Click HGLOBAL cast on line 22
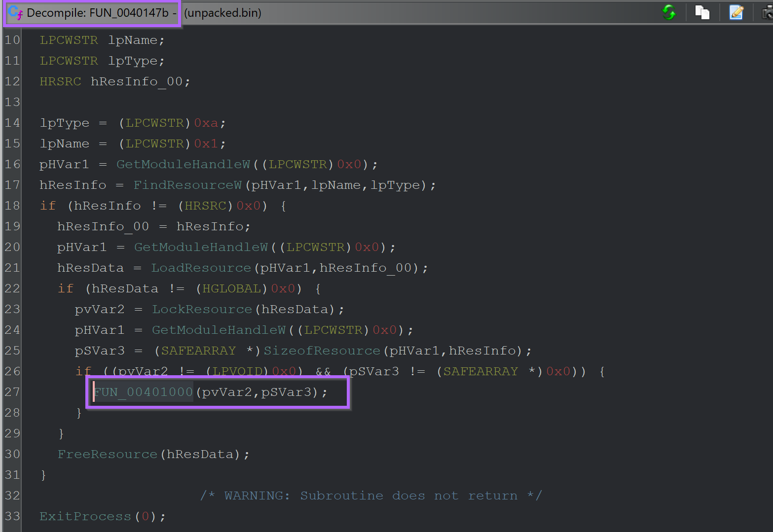The height and width of the screenshot is (532, 773). pos(231,288)
